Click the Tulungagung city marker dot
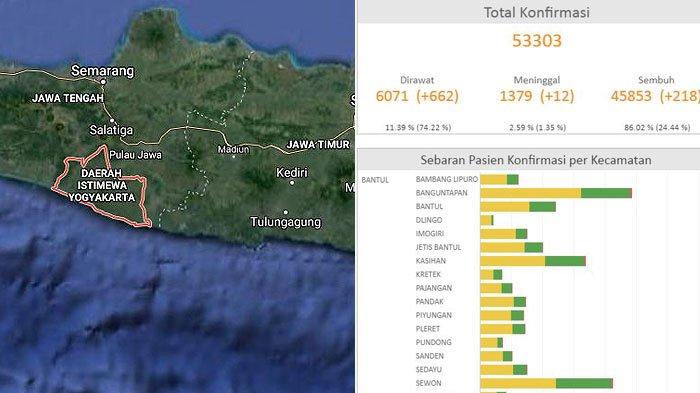Screen dimensions: 700x393 [286, 212]
